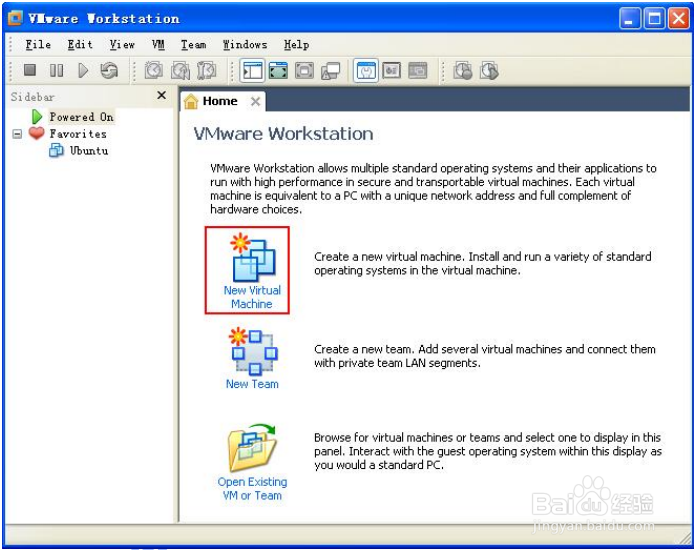This screenshot has height=550, width=694.
Task: Open the View menu
Action: (x=122, y=45)
